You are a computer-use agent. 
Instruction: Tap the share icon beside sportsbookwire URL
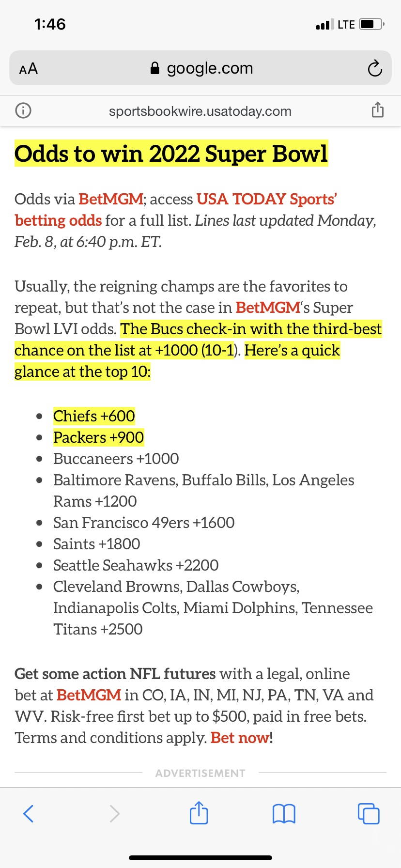coord(377,110)
